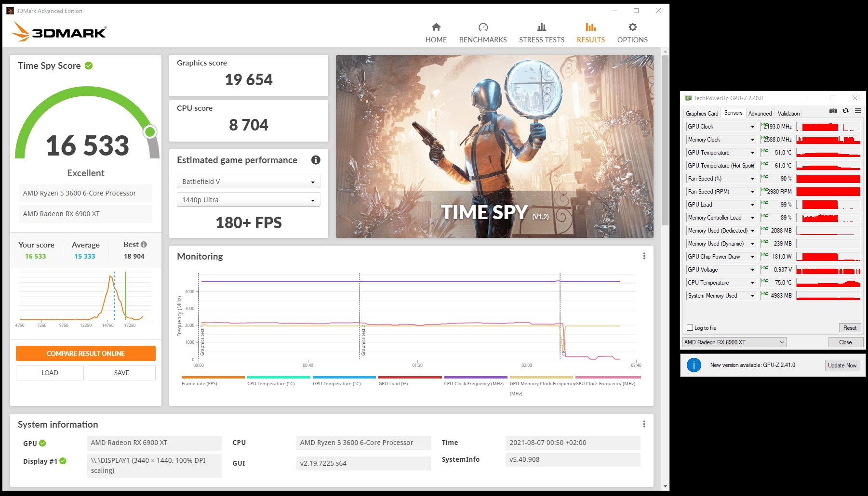Open the Fan Speed (%) sensor dropdown

pos(752,179)
